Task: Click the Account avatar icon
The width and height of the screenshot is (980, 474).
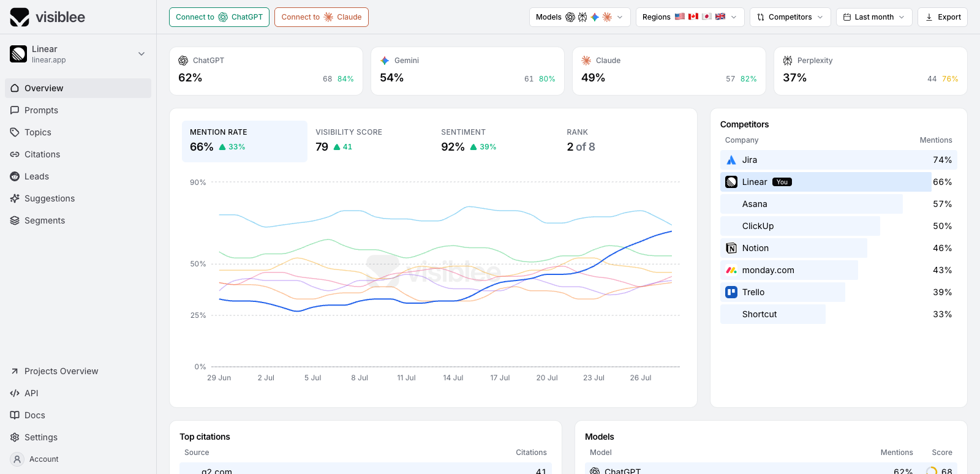Action: click(x=17, y=459)
